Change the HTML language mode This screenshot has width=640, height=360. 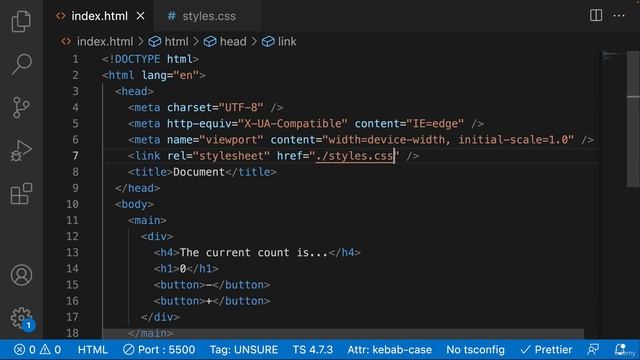pos(93,350)
